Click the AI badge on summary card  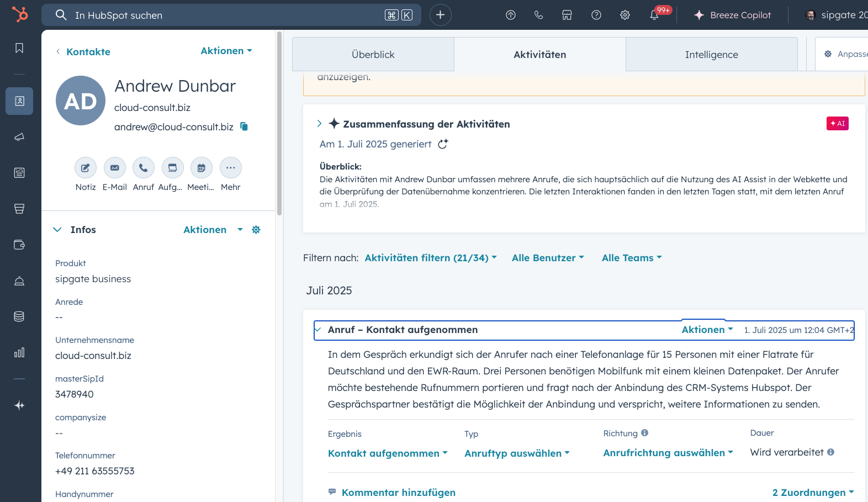coord(837,124)
